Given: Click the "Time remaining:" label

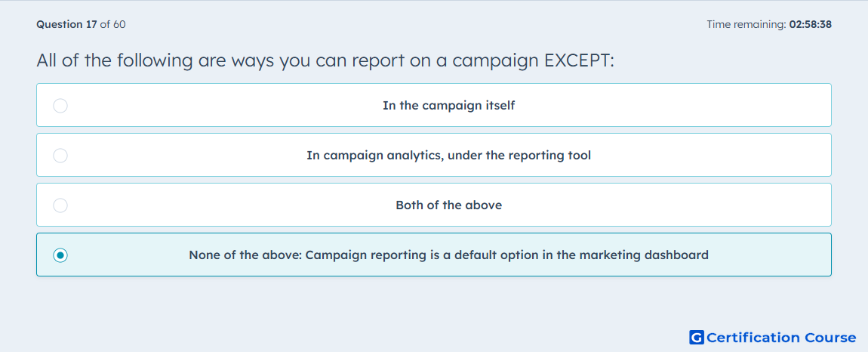Looking at the screenshot, I should [x=746, y=24].
